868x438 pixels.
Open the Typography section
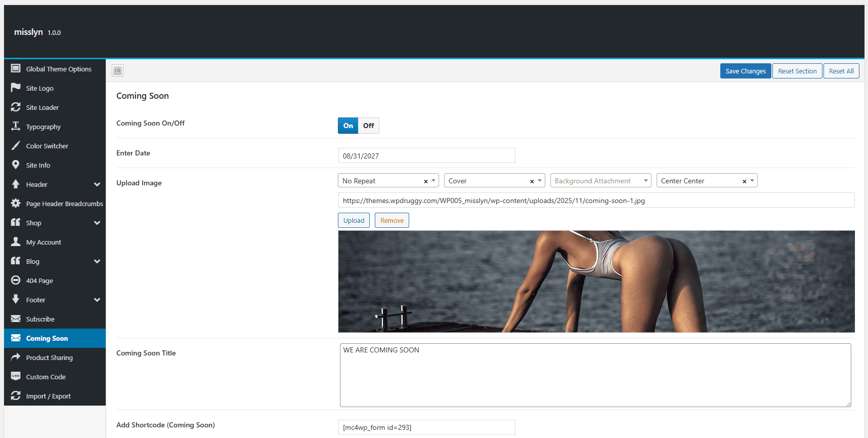(55, 127)
